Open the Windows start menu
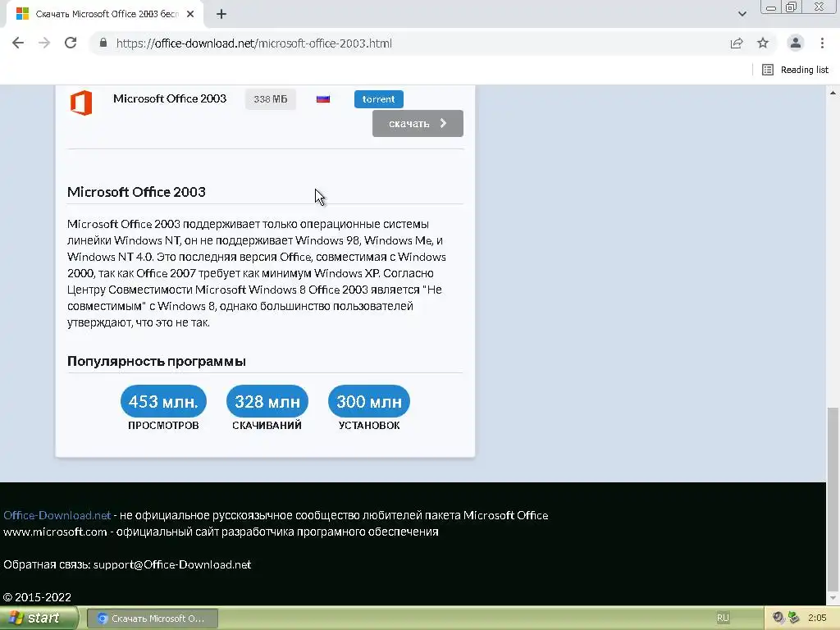Screen dimensions: 840x630 coord(39,619)
